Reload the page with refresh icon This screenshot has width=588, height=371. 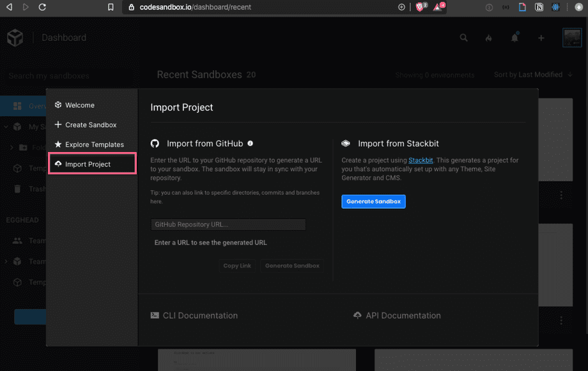pos(42,7)
